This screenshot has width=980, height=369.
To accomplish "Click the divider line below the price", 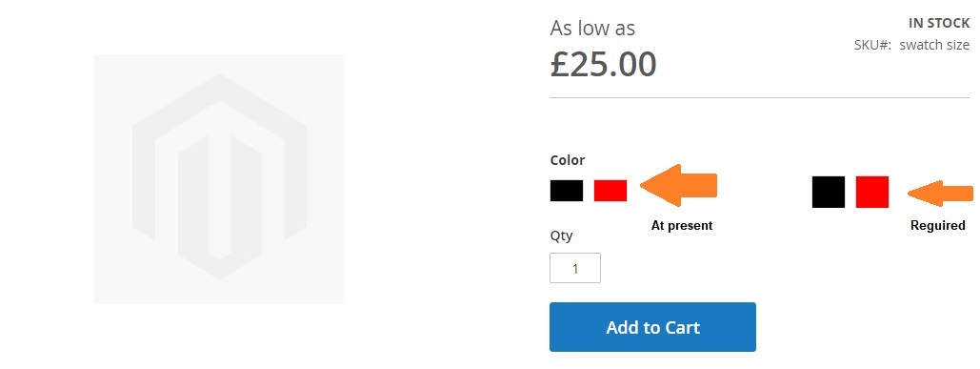I will click(759, 98).
